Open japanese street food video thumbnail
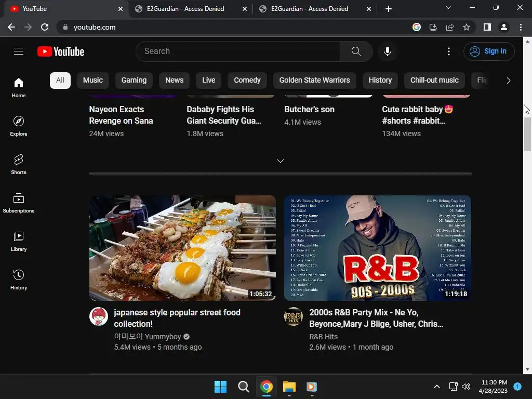This screenshot has width=532, height=399. [182, 248]
